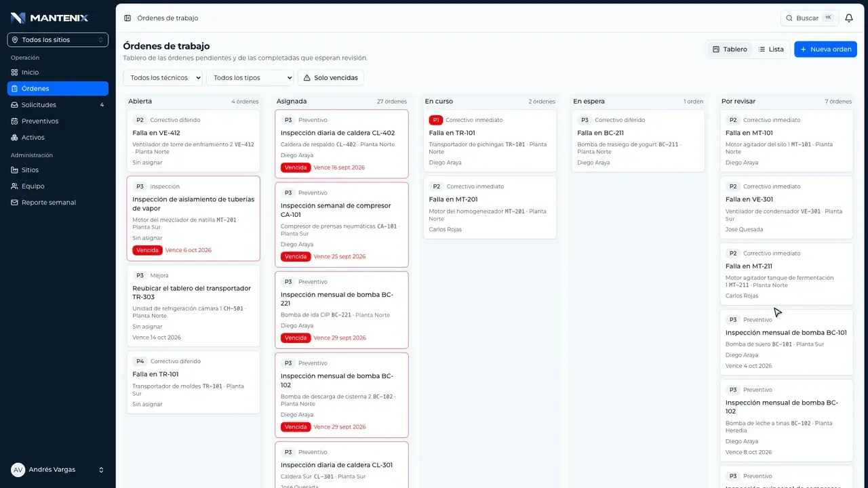
Task: Open Preventivos in the sidebar
Action: [x=58, y=121]
